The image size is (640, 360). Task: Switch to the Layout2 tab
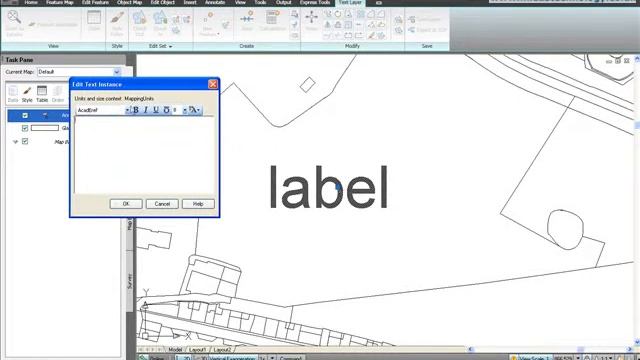[222, 350]
